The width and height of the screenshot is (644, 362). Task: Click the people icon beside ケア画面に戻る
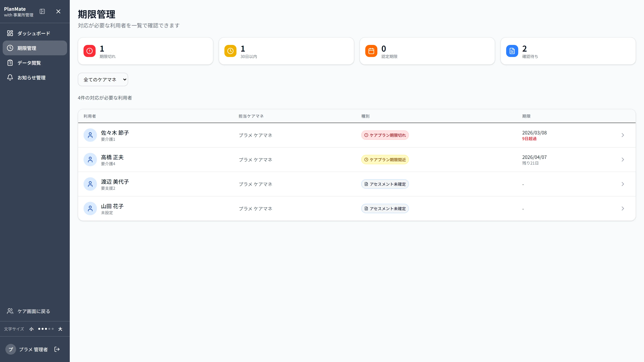(10, 311)
